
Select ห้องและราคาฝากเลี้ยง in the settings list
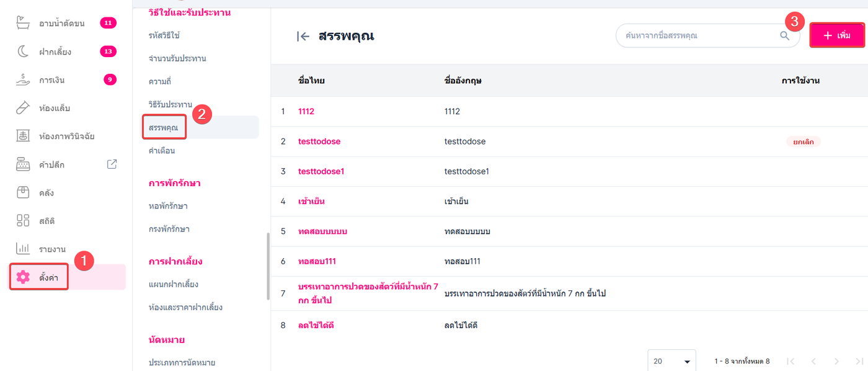185,307
